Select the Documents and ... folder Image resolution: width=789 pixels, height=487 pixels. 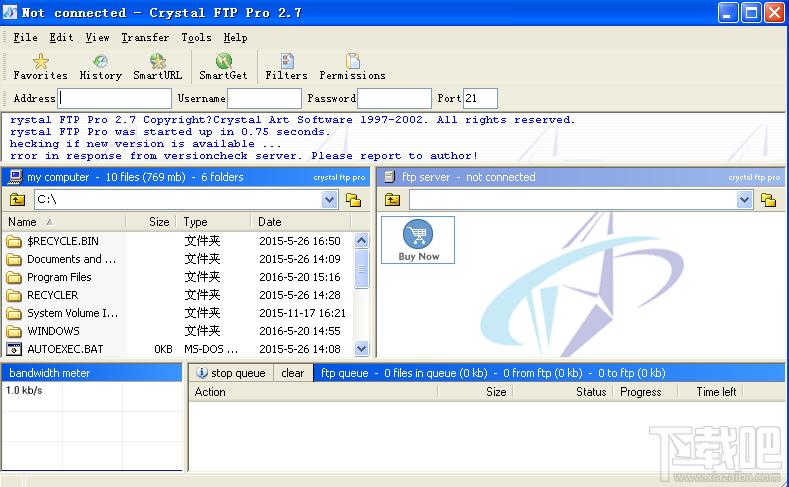[71, 259]
